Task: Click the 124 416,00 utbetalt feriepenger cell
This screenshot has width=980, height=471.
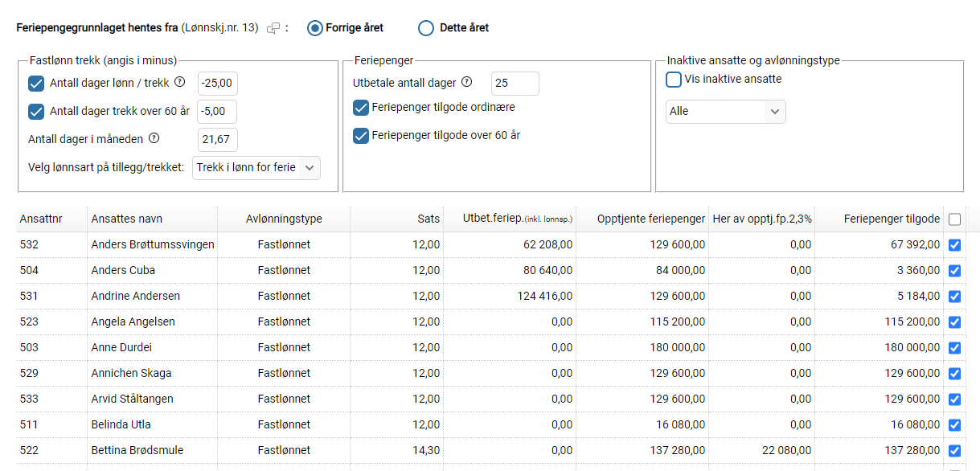Action: click(x=510, y=296)
